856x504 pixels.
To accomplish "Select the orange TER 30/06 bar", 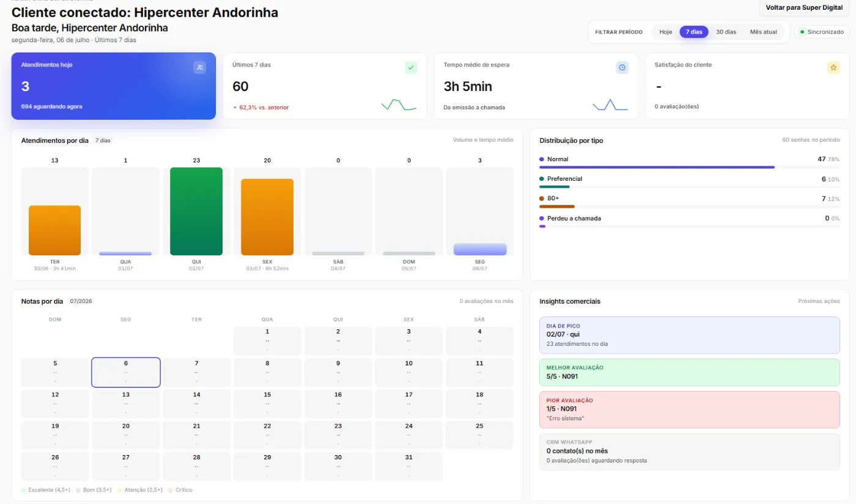I will click(54, 230).
